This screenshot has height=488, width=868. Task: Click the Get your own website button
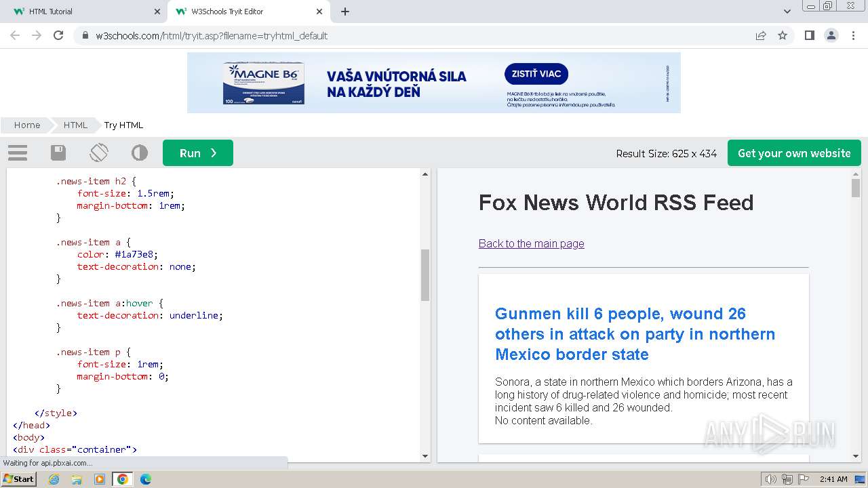pyautogui.click(x=794, y=153)
